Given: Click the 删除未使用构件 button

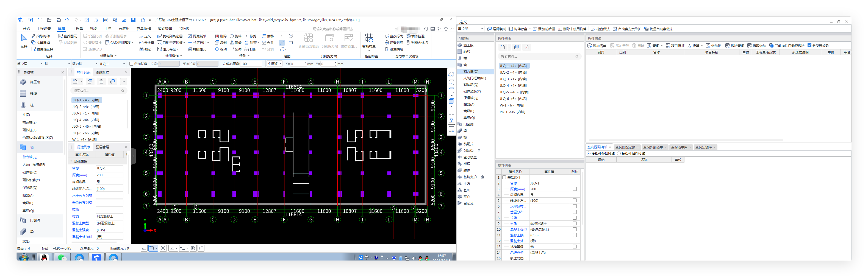Looking at the screenshot, I should tap(572, 29).
